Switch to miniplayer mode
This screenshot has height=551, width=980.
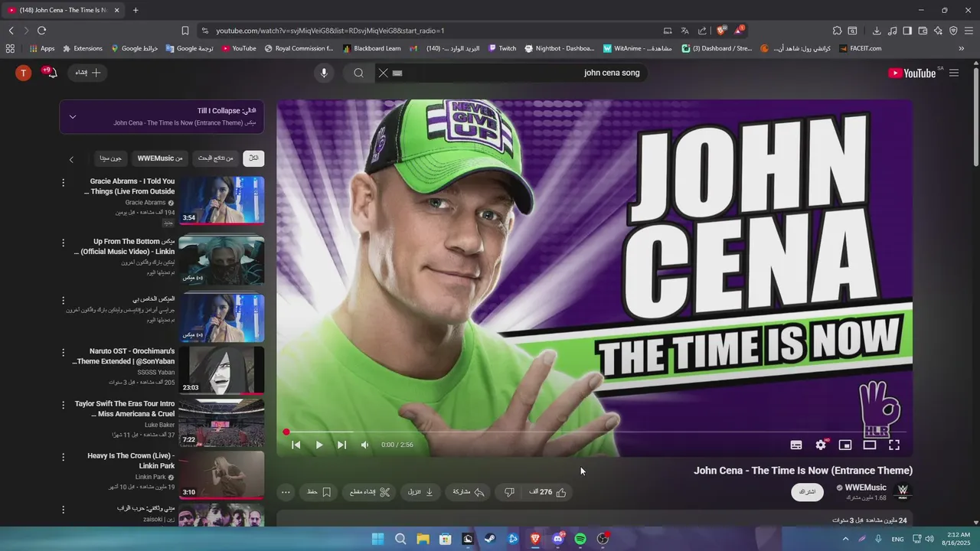pyautogui.click(x=845, y=445)
